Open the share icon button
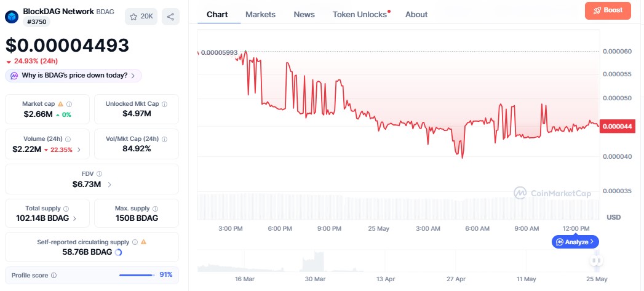The height and width of the screenshot is (291, 644). (170, 17)
